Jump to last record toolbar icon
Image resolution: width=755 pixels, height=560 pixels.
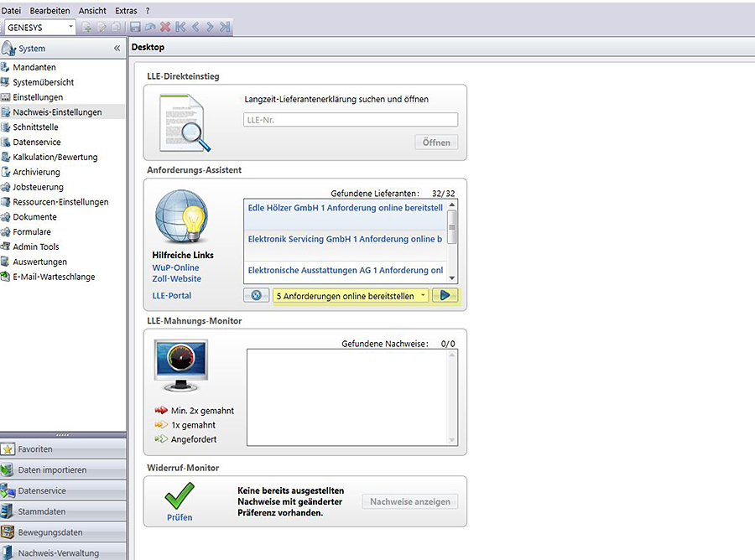point(225,27)
